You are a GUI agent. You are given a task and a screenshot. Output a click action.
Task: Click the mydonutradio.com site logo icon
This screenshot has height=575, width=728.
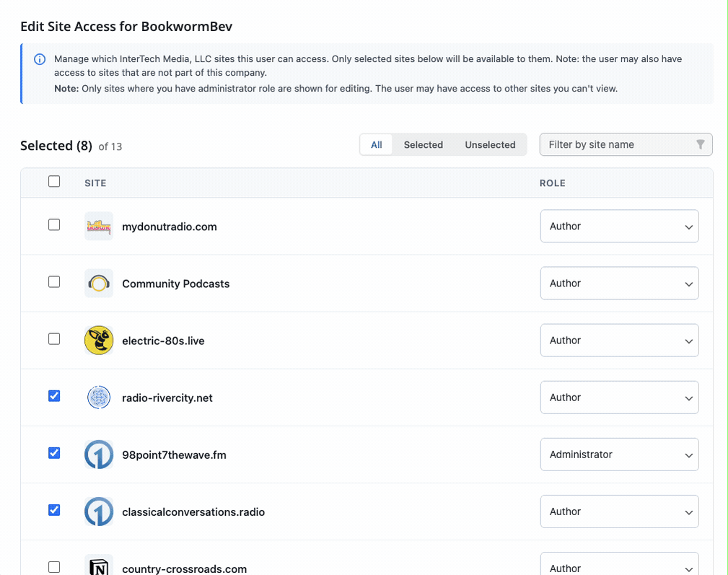point(99,227)
